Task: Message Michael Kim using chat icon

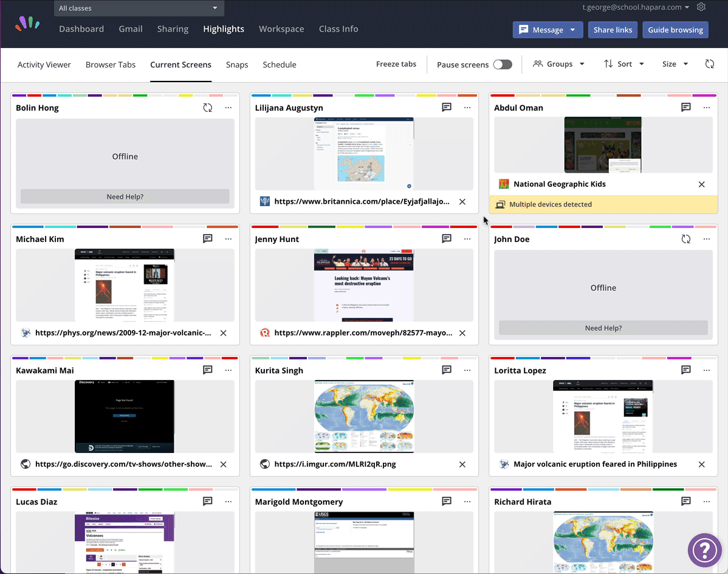Action: 208,239
